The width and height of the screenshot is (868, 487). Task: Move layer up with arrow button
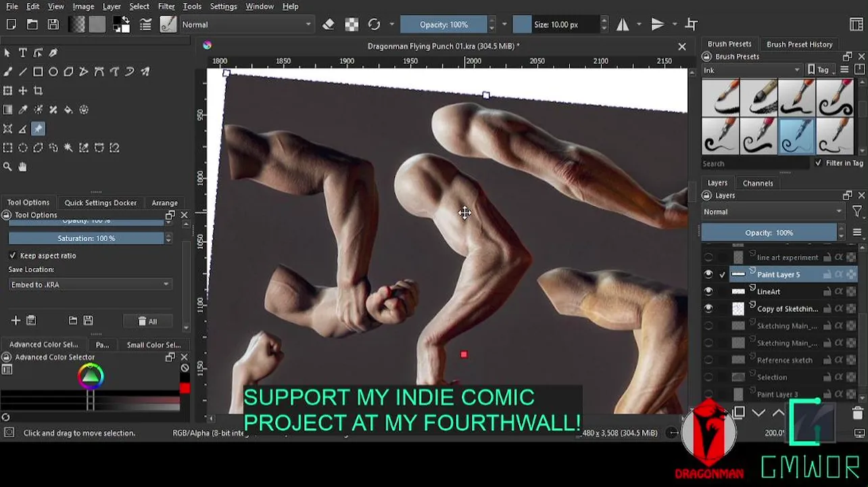pos(778,413)
